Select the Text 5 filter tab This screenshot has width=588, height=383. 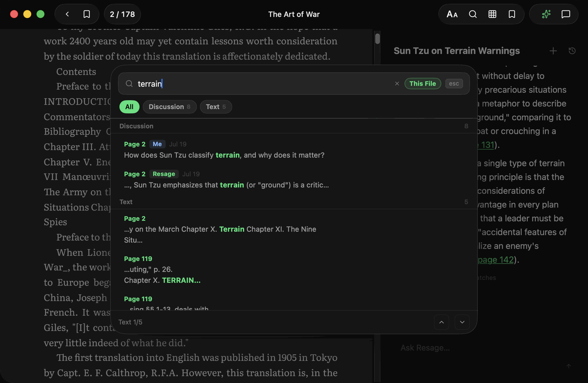[x=216, y=107]
